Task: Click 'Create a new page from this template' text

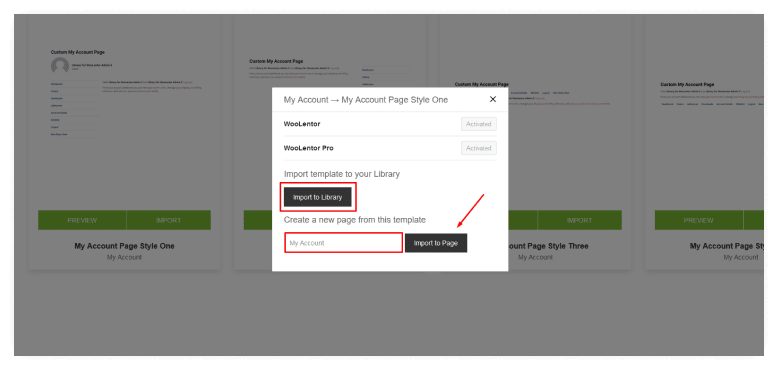Action: click(x=355, y=220)
